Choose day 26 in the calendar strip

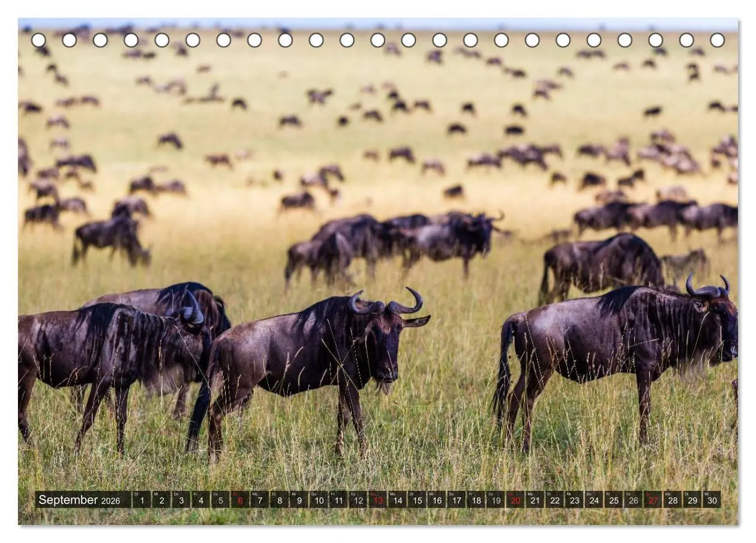(x=633, y=500)
